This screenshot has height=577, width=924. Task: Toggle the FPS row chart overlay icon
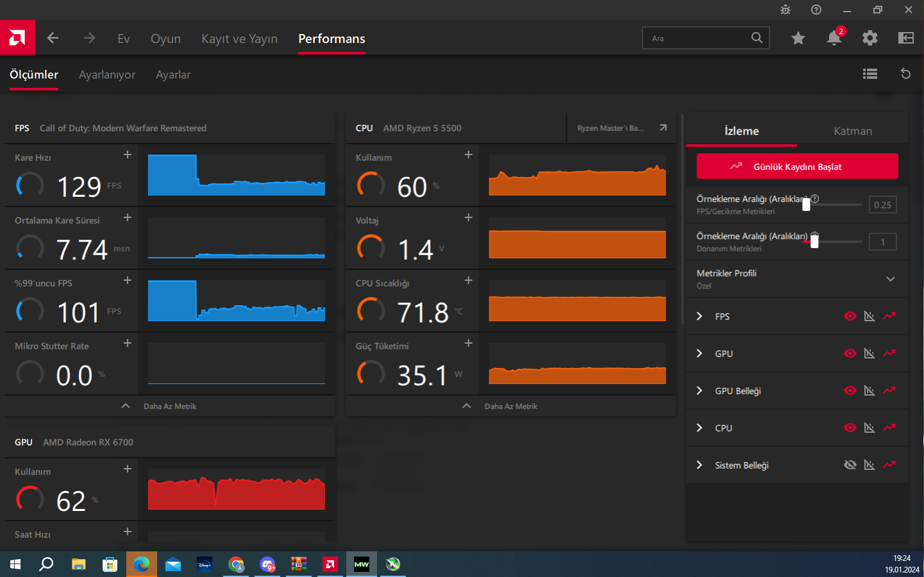869,316
